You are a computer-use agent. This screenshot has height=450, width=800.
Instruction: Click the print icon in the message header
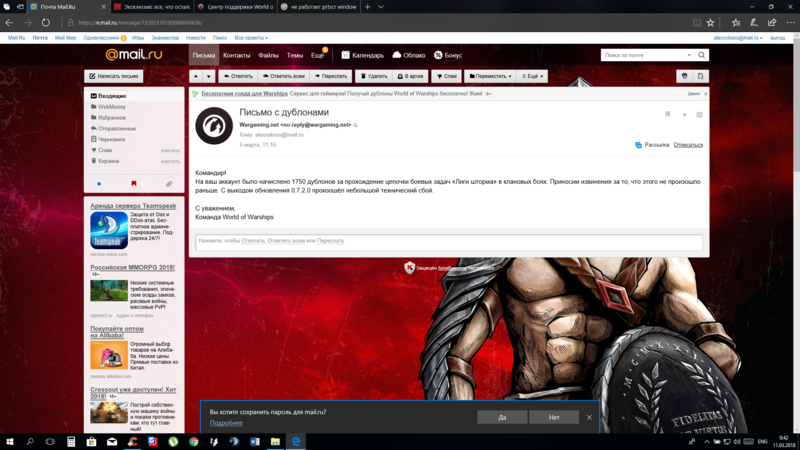[699, 115]
